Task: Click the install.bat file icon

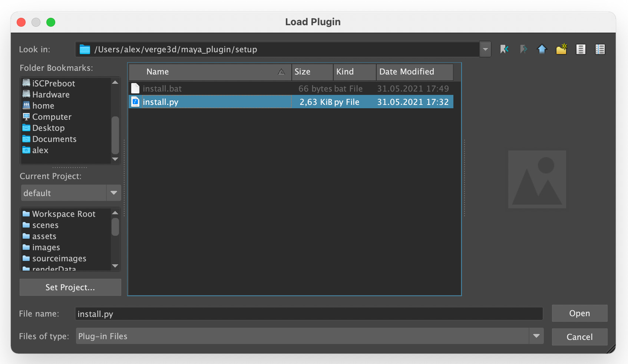Action: click(135, 89)
